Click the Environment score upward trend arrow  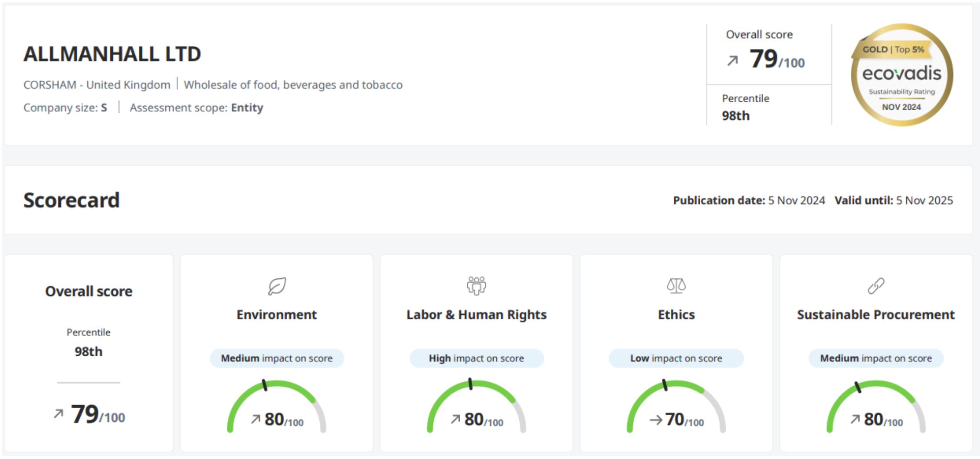(x=256, y=419)
